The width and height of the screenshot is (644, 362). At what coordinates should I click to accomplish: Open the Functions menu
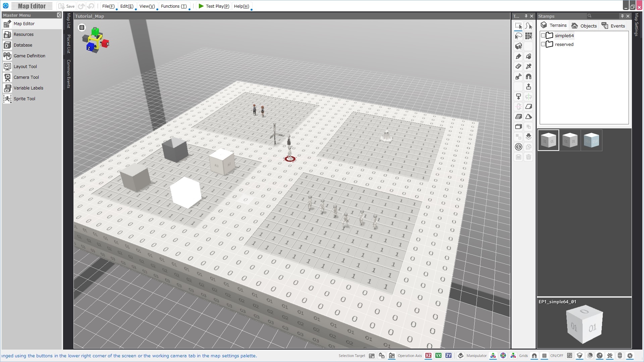(x=173, y=6)
